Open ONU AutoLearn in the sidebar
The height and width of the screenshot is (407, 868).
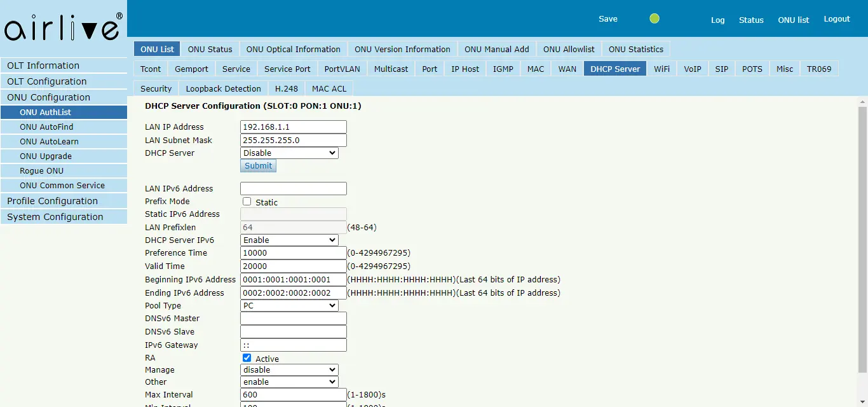coord(64,141)
